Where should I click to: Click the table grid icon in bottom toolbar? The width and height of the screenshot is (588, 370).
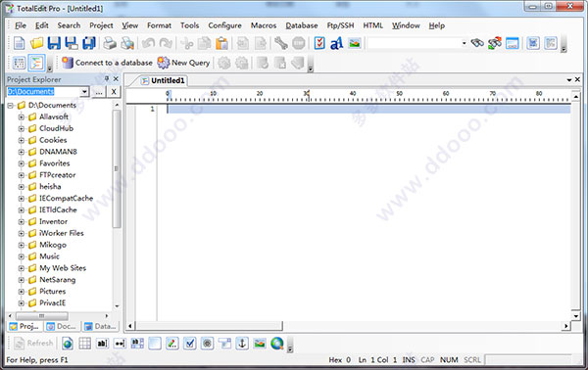(84, 343)
